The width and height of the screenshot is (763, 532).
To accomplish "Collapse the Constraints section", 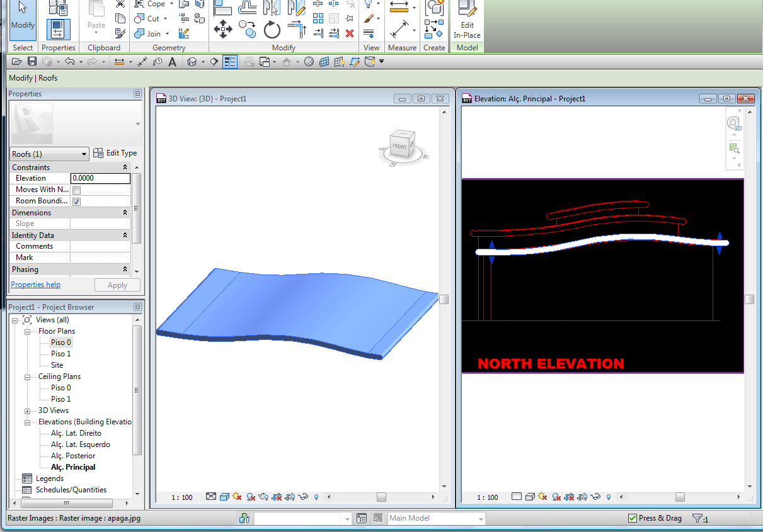I will click(125, 167).
